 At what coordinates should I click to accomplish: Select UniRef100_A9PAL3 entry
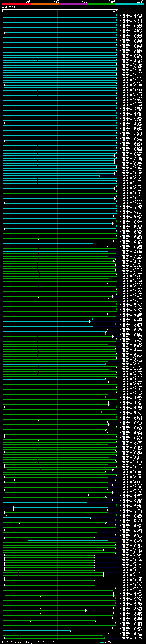[x=131, y=53]
